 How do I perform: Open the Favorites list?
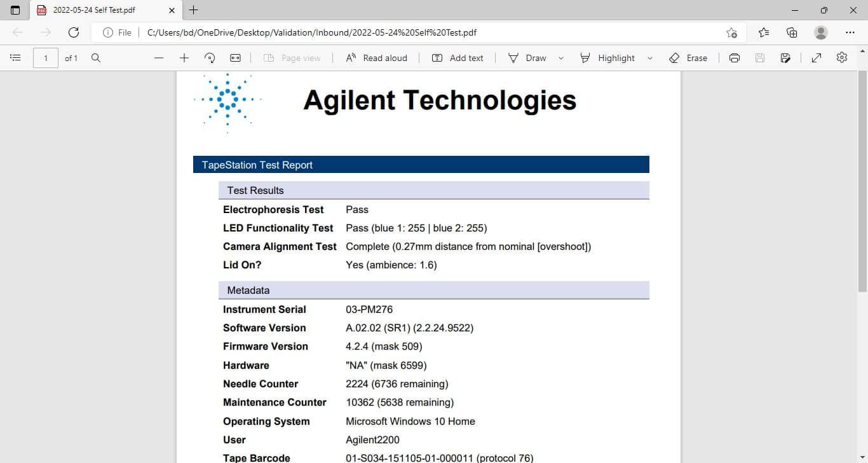pos(764,32)
